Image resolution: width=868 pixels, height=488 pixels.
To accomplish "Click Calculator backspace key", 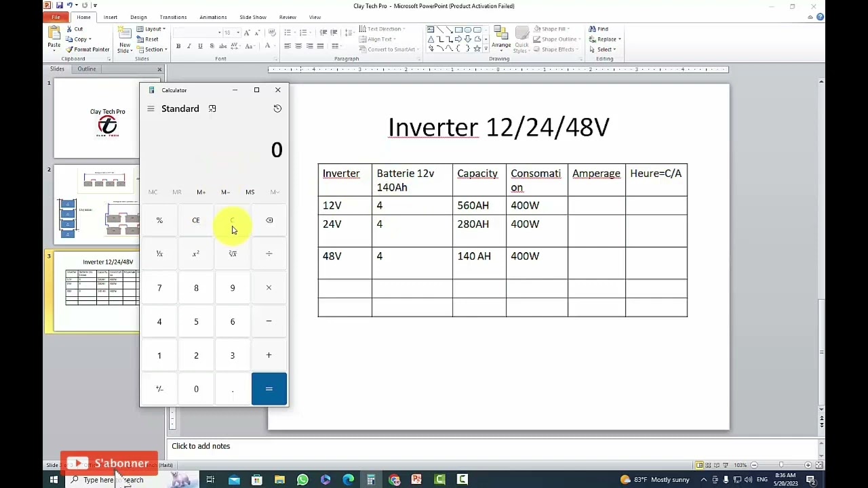I will [269, 220].
